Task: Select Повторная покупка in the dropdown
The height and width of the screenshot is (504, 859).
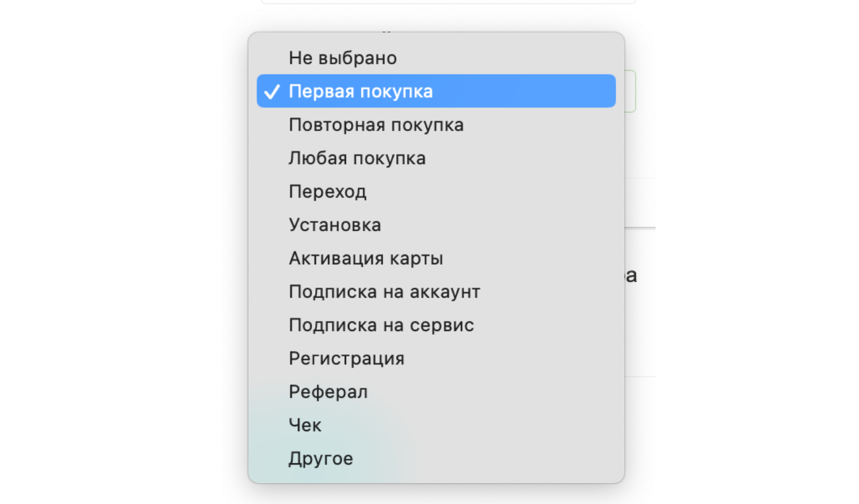Action: click(x=376, y=125)
